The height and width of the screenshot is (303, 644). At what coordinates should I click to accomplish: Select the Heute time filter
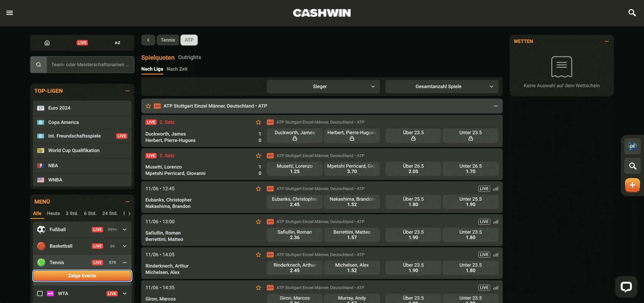[x=53, y=214]
